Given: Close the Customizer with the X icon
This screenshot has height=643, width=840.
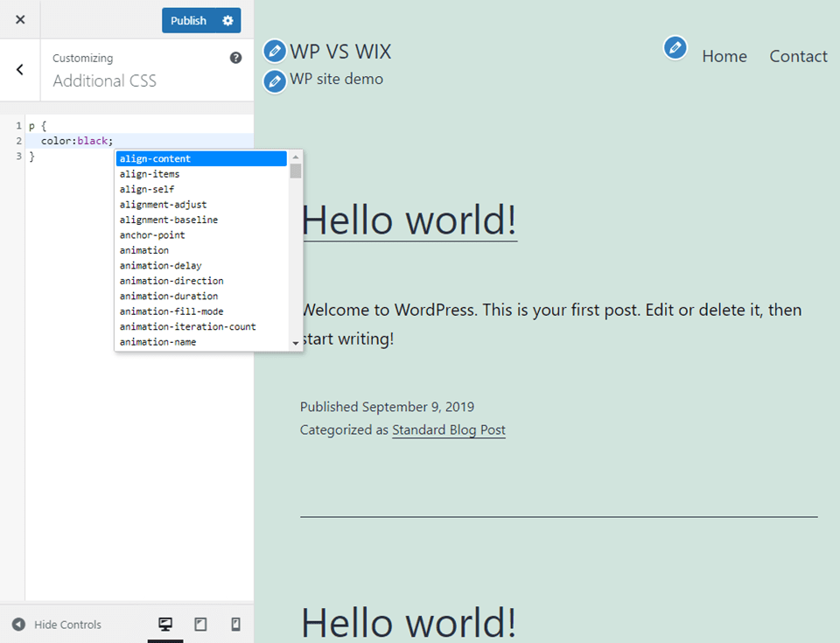Looking at the screenshot, I should pos(20,20).
